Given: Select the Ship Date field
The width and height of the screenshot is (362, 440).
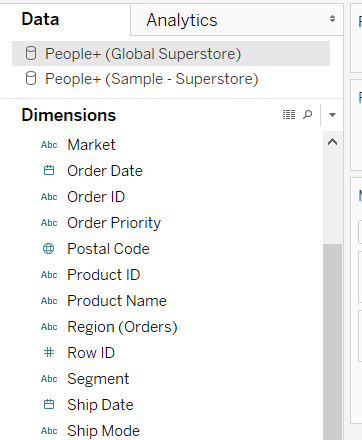Looking at the screenshot, I should 100,405.
